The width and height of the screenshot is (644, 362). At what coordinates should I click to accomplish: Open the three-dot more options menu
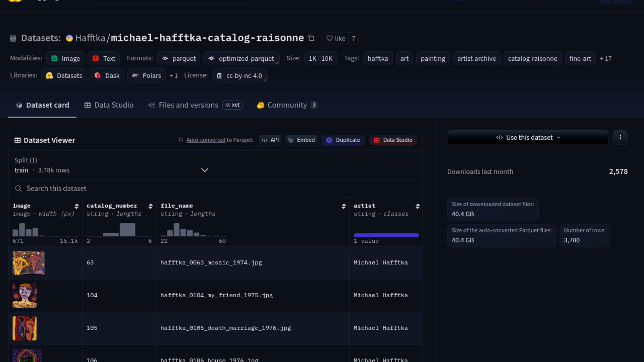coord(620,137)
